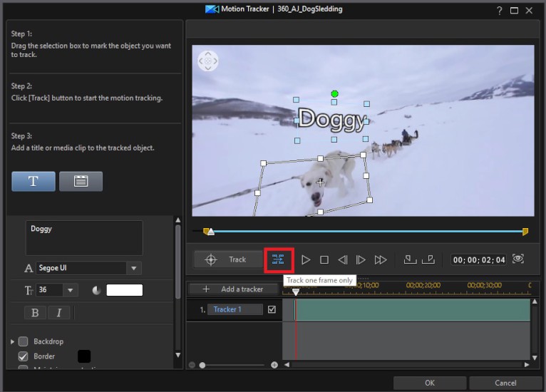
Task: Click the Doggy title text box field
Action: pos(84,238)
